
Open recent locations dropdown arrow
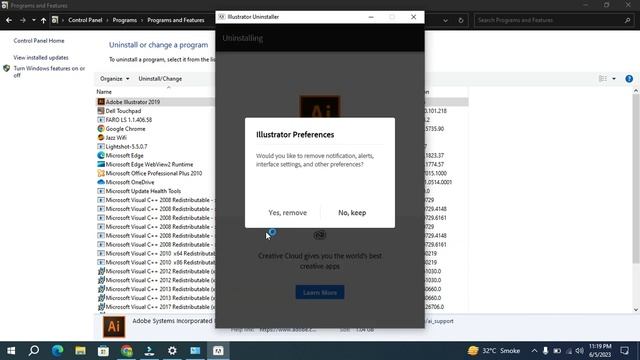coord(33,20)
